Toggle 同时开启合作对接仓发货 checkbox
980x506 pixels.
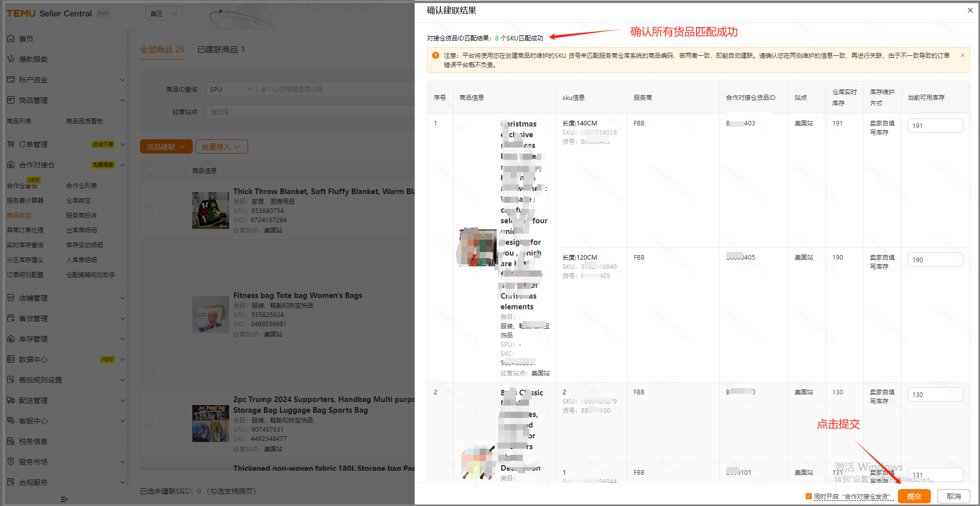coord(808,496)
